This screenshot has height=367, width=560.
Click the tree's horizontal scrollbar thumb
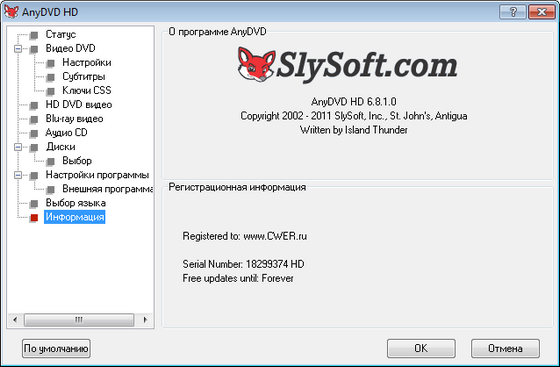pyautogui.click(x=79, y=320)
